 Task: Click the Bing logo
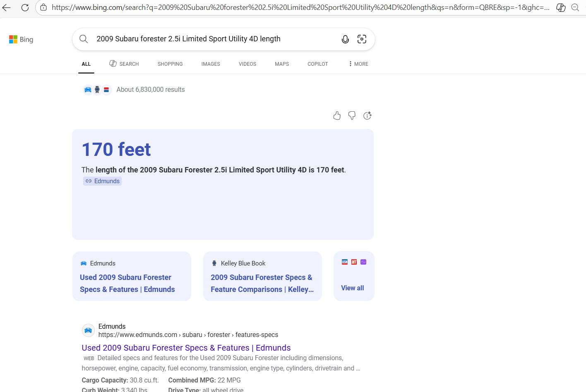[21, 40]
